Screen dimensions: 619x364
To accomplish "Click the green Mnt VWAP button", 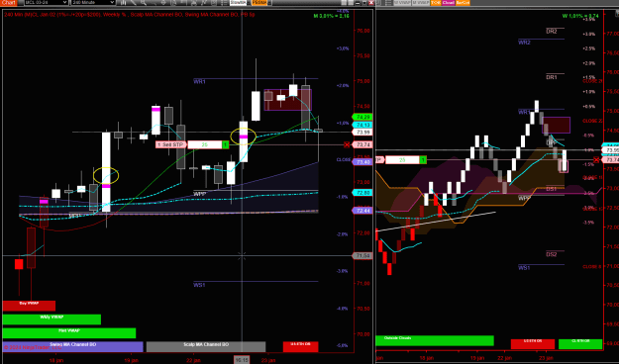I will [x=69, y=333].
